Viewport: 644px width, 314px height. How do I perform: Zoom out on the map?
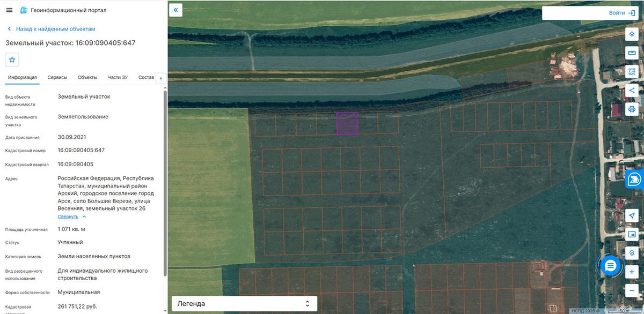pos(632,291)
